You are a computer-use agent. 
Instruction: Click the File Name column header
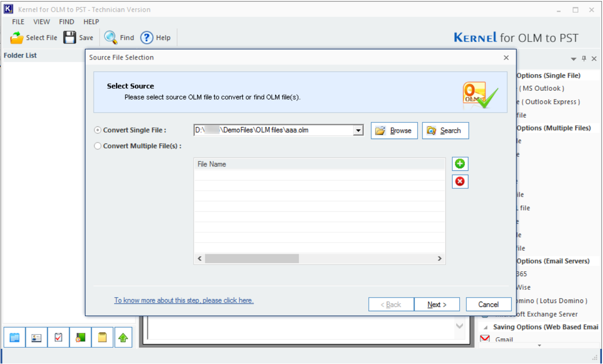coord(320,164)
